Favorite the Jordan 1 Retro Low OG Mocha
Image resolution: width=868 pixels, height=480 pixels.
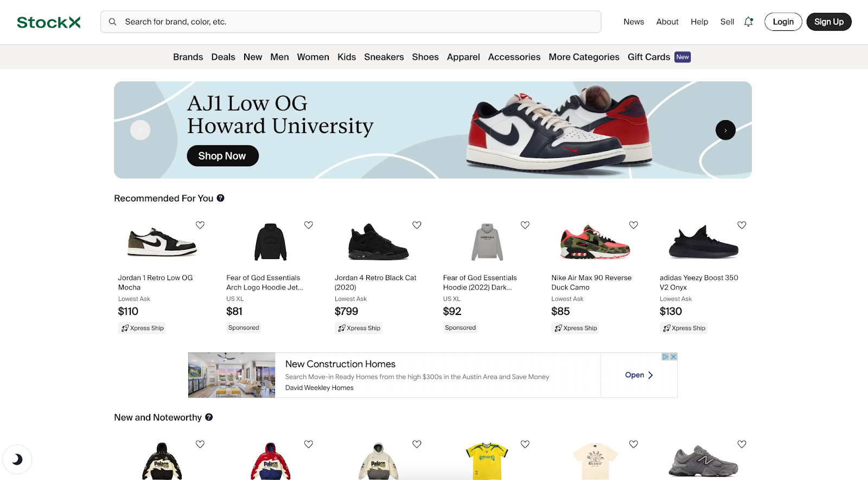click(200, 225)
